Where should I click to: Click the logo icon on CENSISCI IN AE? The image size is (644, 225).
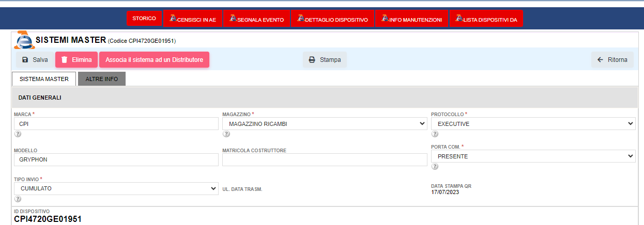(x=173, y=19)
